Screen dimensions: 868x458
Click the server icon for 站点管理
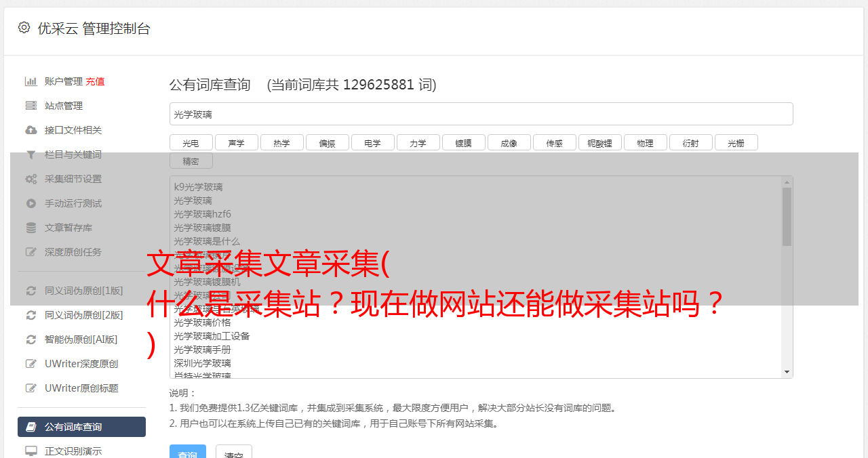point(31,106)
